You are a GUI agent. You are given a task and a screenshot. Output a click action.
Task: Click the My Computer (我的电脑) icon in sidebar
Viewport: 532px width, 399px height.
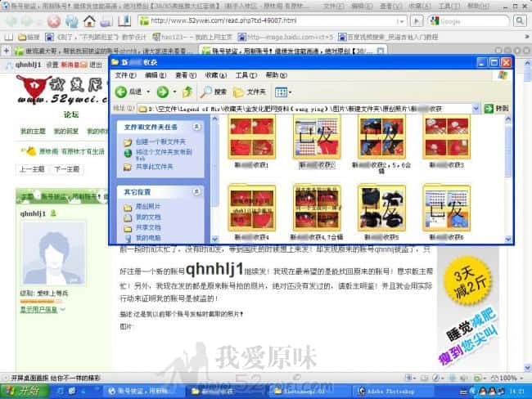(x=128, y=238)
